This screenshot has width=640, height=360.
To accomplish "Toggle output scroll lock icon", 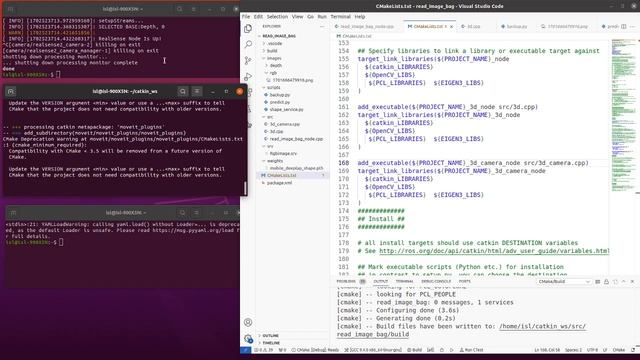I will [606, 282].
